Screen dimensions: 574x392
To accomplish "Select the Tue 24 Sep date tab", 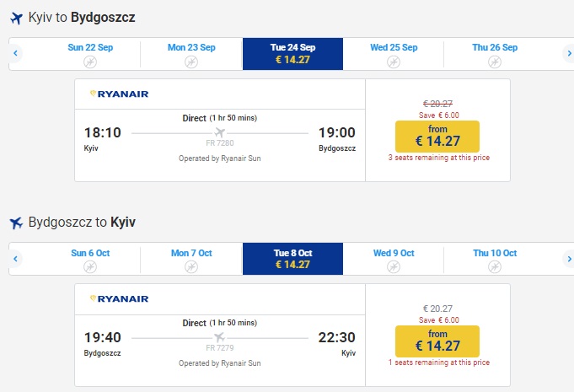I will click(x=292, y=54).
